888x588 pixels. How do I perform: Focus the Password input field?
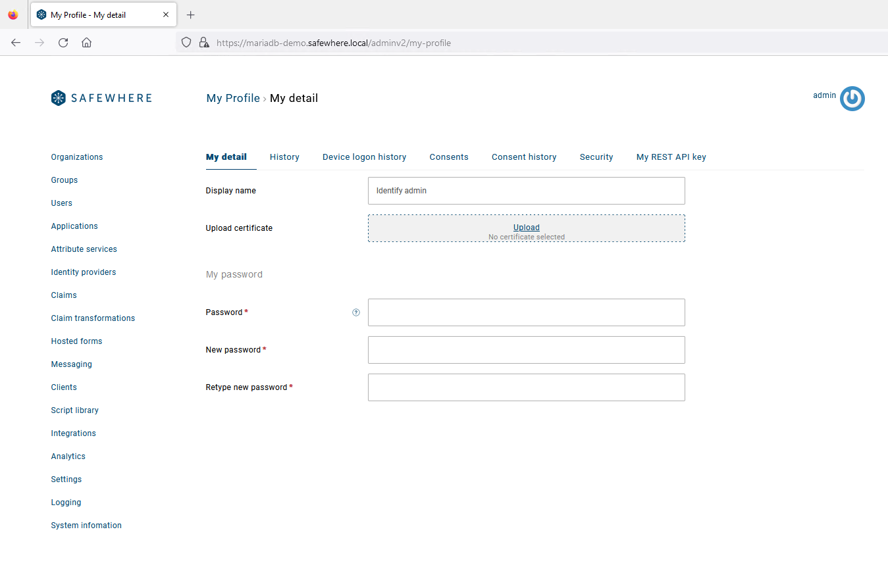[x=527, y=312]
